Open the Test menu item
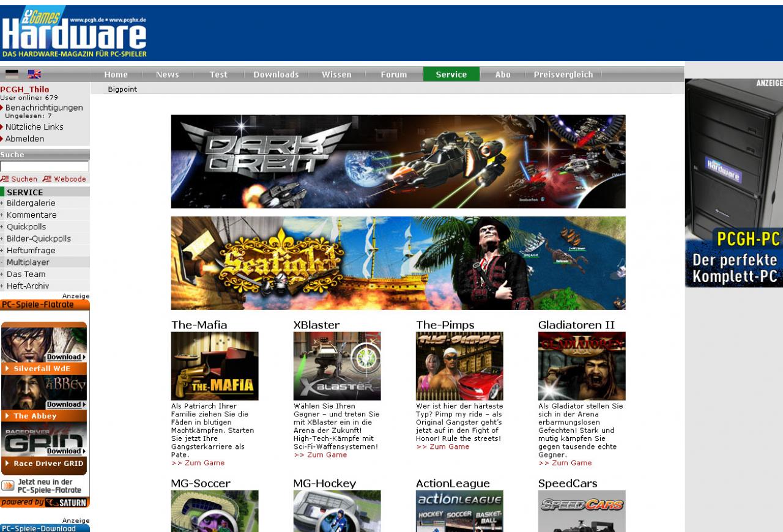 pos(218,75)
